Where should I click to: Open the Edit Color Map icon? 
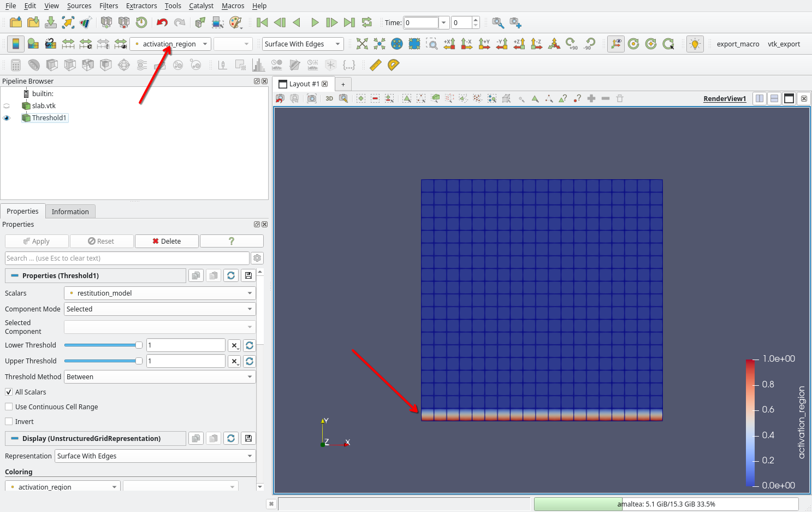(x=33, y=44)
